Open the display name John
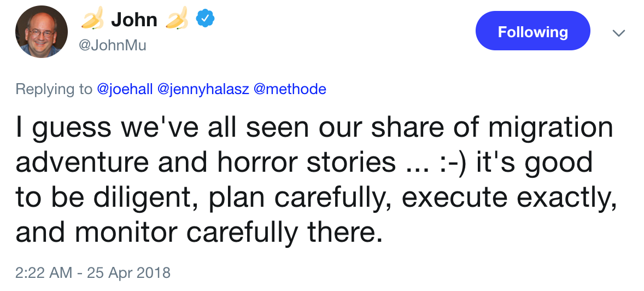This screenshot has height=291, width=644. pos(134,19)
